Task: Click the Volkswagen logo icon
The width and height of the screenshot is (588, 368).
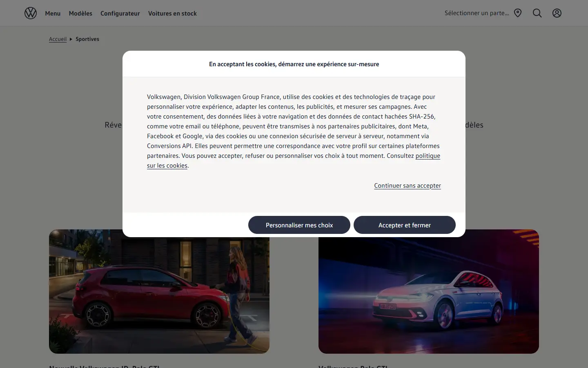Action: 31,13
